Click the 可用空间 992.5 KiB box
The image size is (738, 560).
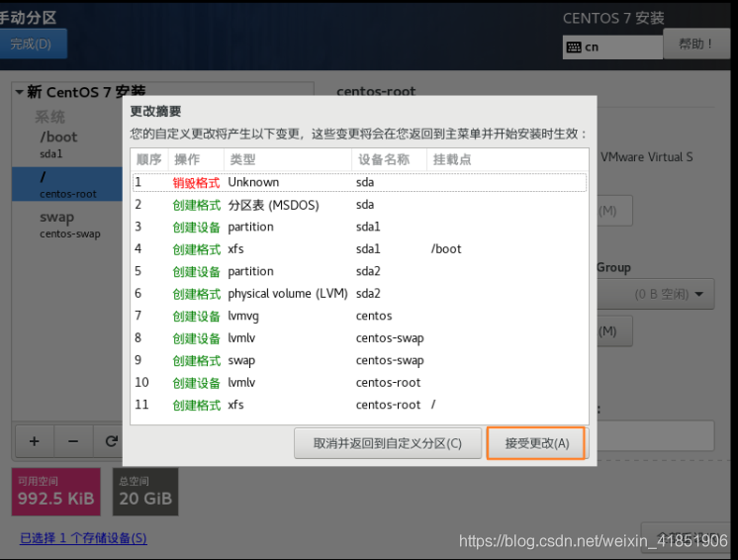point(56,492)
